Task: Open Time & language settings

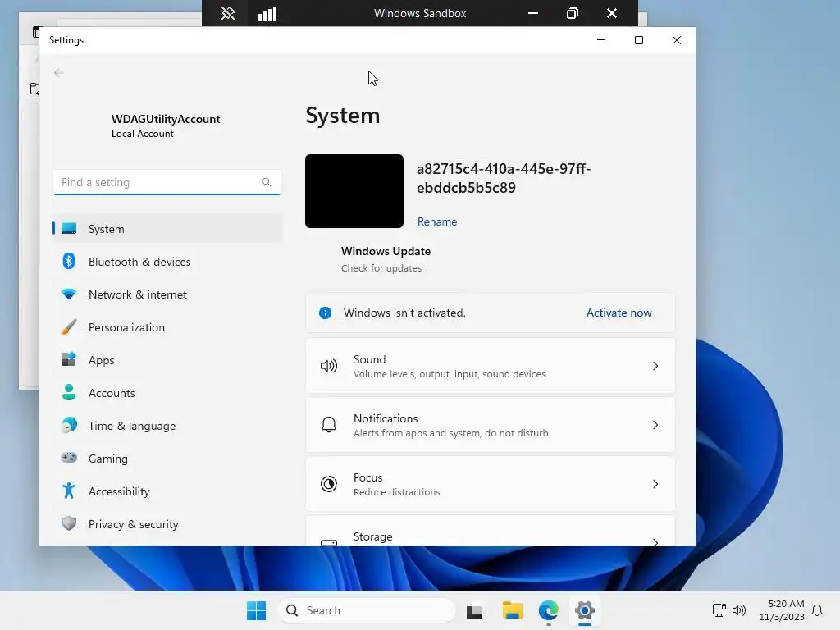Action: click(167, 426)
